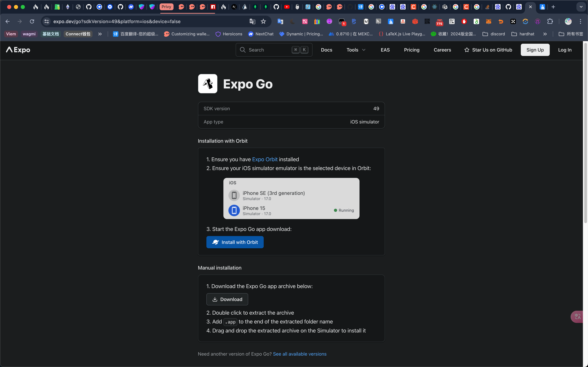Open the NextChat bookmark
Image resolution: width=588 pixels, height=367 pixels.
click(261, 34)
